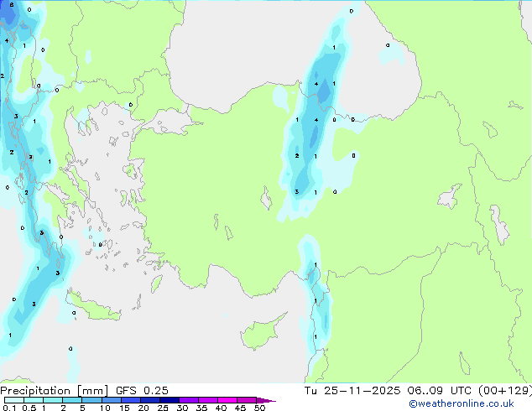
Task: Click the island of Crete on map
Action: tap(93, 307)
